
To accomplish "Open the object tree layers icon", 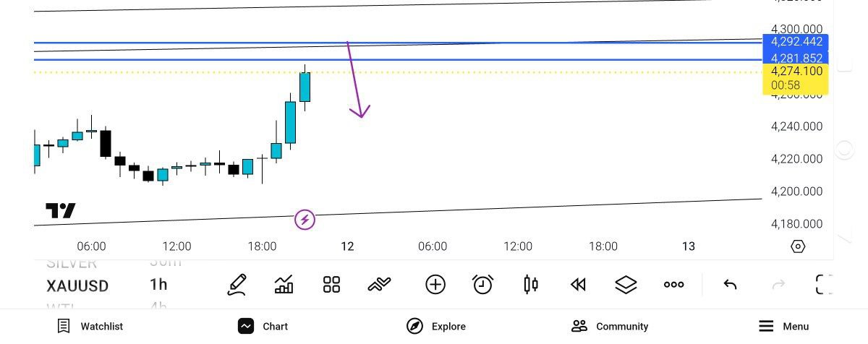I will (x=626, y=285).
